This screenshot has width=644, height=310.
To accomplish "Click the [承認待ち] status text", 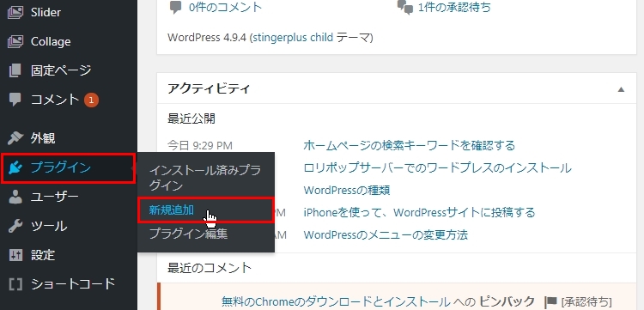I will coord(586,301).
